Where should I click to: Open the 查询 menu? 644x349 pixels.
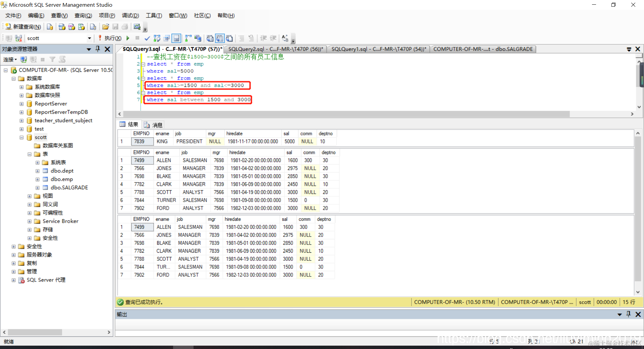[83, 15]
